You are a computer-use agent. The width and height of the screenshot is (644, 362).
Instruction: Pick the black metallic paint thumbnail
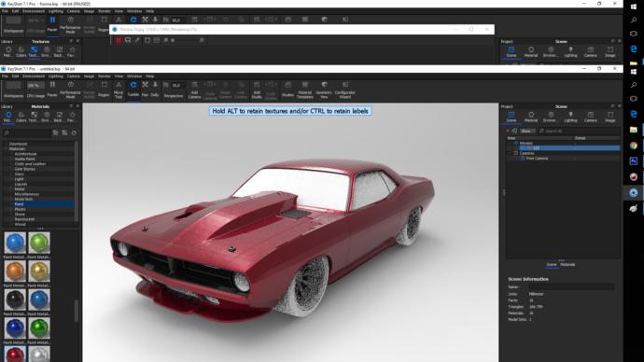15,299
